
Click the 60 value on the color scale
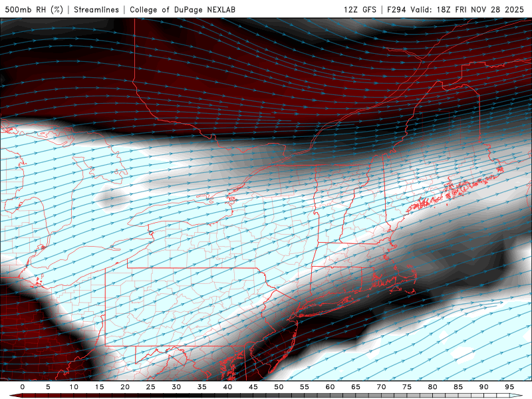[x=330, y=387]
